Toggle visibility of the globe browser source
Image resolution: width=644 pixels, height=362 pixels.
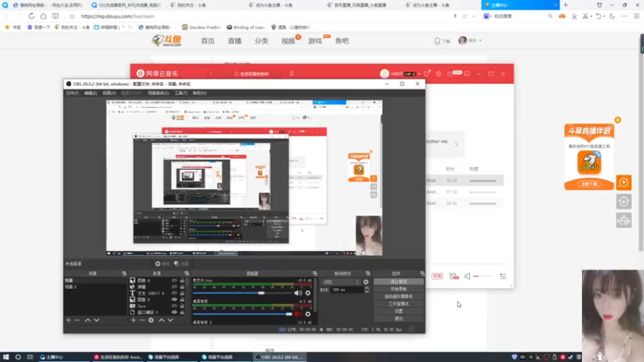pyautogui.click(x=174, y=287)
